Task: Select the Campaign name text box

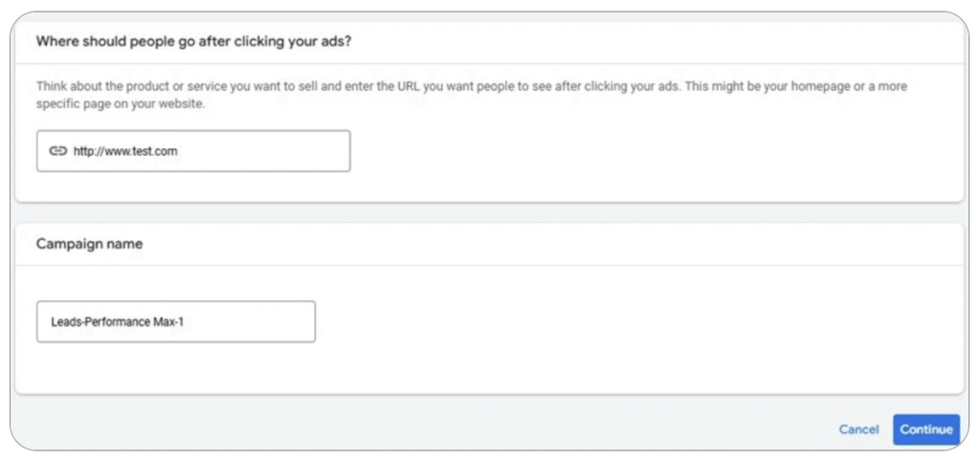Action: coord(176,321)
